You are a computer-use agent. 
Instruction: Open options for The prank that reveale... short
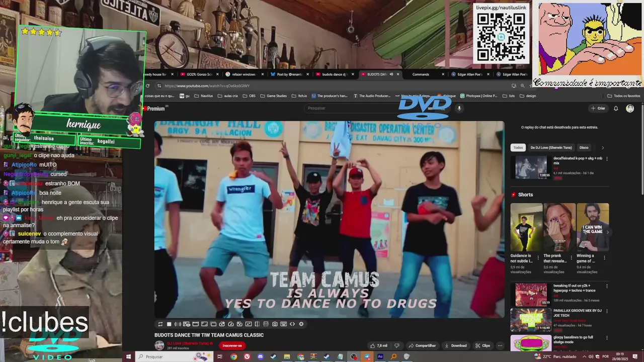coord(571,258)
